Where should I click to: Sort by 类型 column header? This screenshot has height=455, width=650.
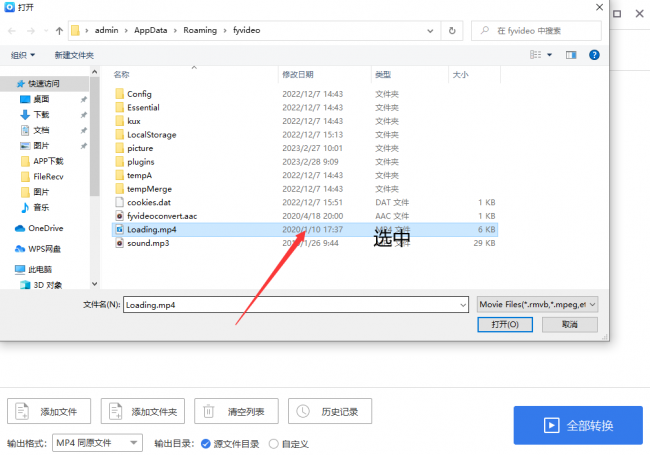point(383,75)
